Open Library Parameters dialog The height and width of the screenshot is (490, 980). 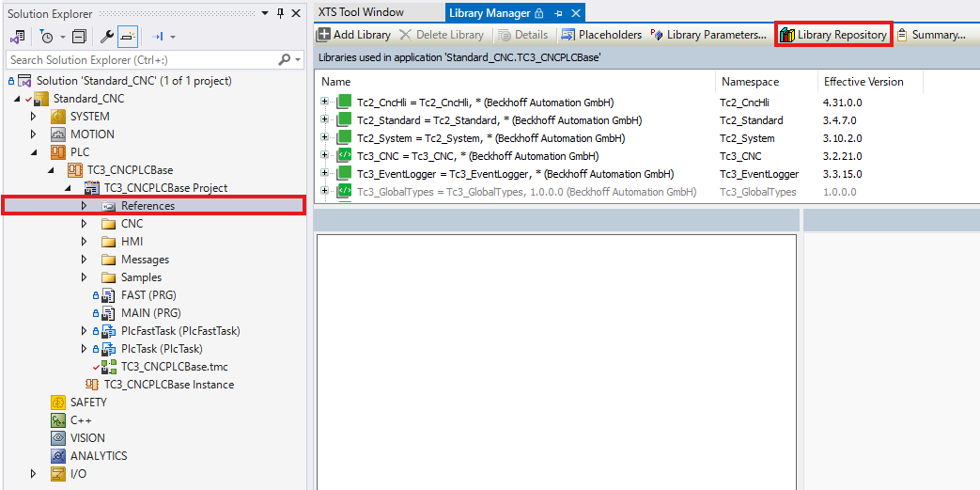coord(708,35)
